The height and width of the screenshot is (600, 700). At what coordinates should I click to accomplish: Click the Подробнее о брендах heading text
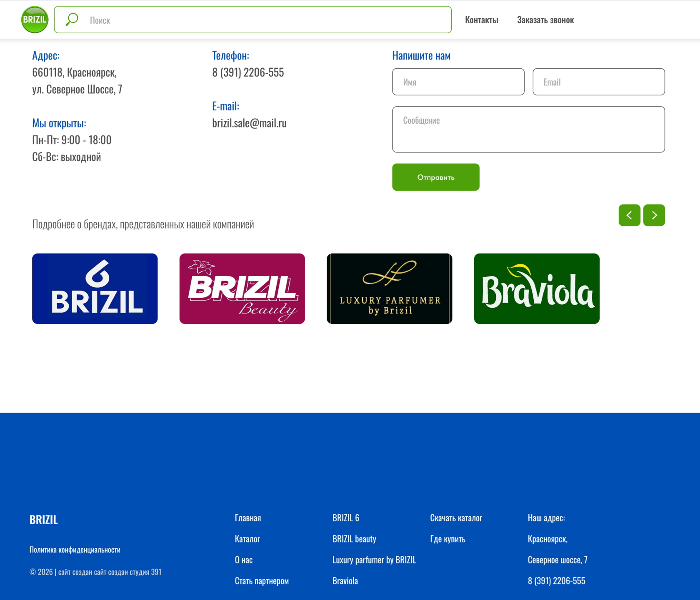click(x=143, y=224)
